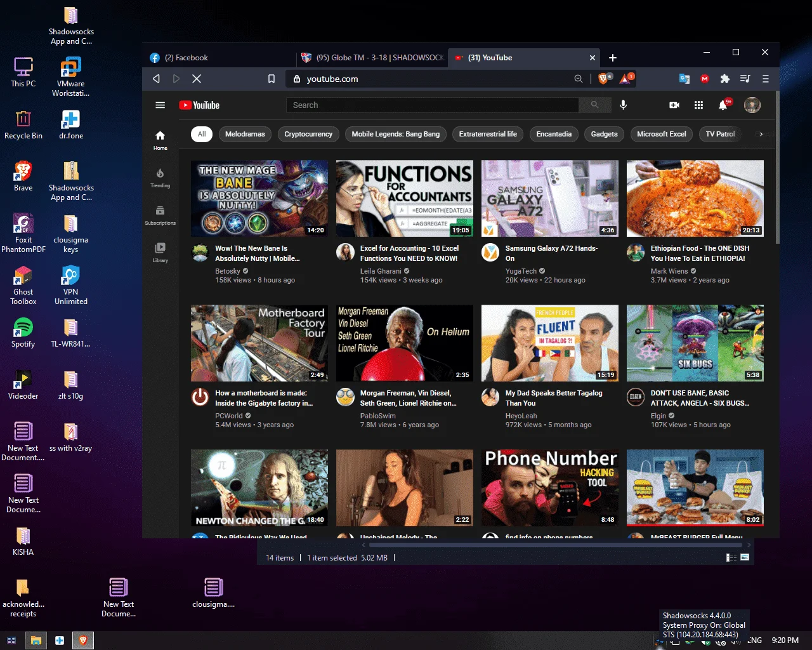This screenshot has width=812, height=650.
Task: Open the account avatar menu
Action: (752, 105)
